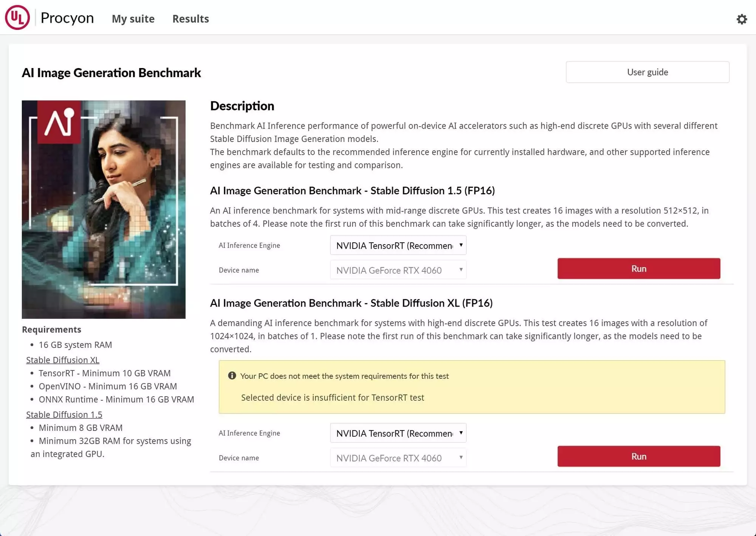Click the Description heading
The width and height of the screenshot is (756, 536).
pyautogui.click(x=242, y=106)
